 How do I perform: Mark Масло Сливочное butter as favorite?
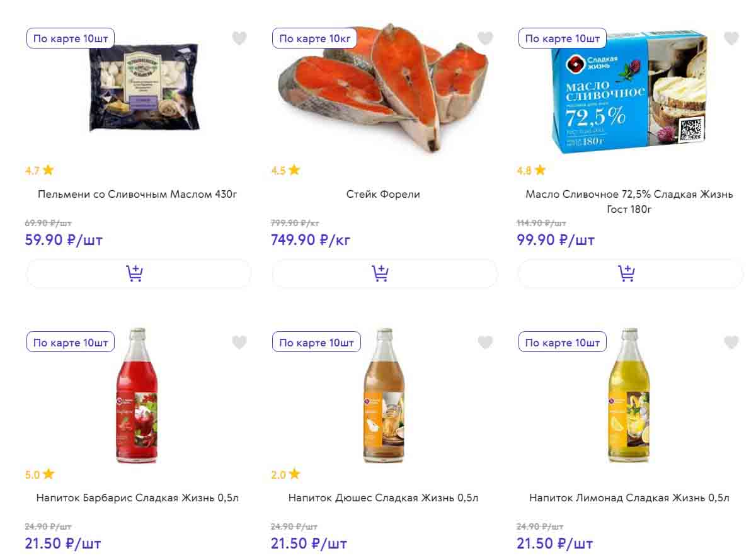pos(731,38)
